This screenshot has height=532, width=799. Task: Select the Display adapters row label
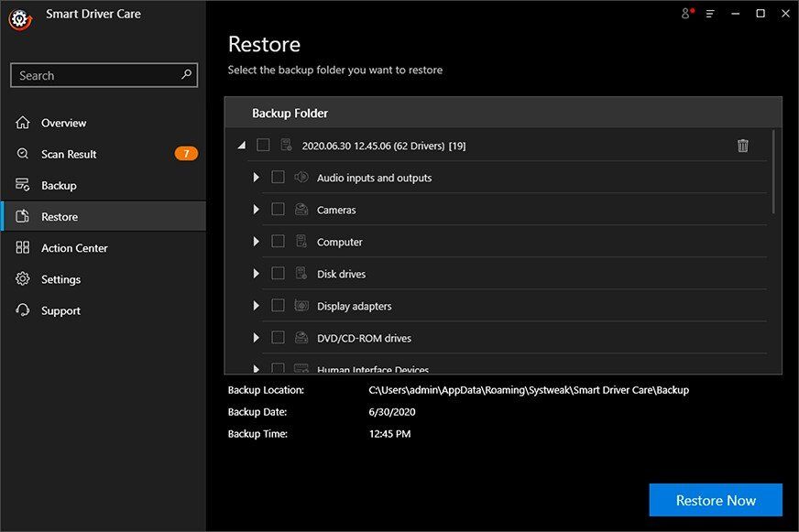tap(355, 306)
